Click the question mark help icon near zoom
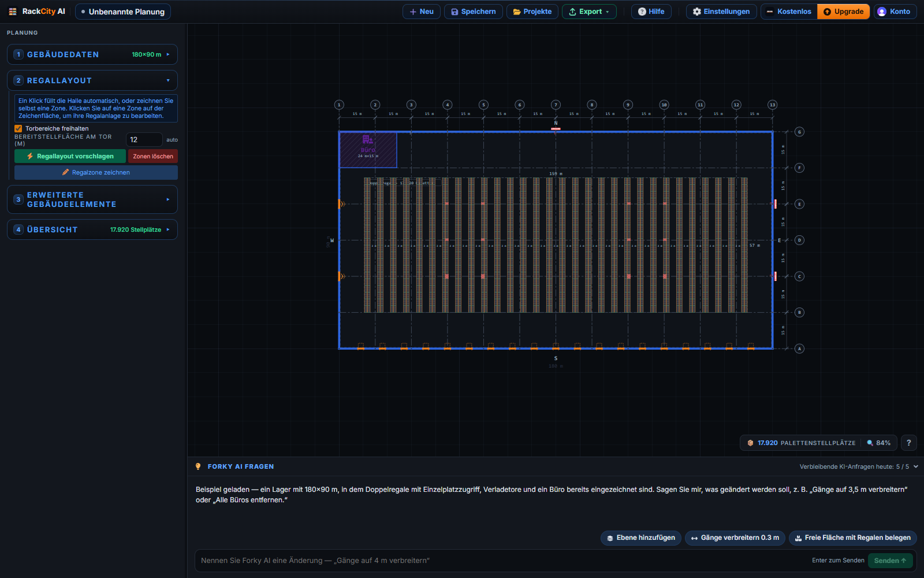Image resolution: width=924 pixels, height=578 pixels. (908, 443)
